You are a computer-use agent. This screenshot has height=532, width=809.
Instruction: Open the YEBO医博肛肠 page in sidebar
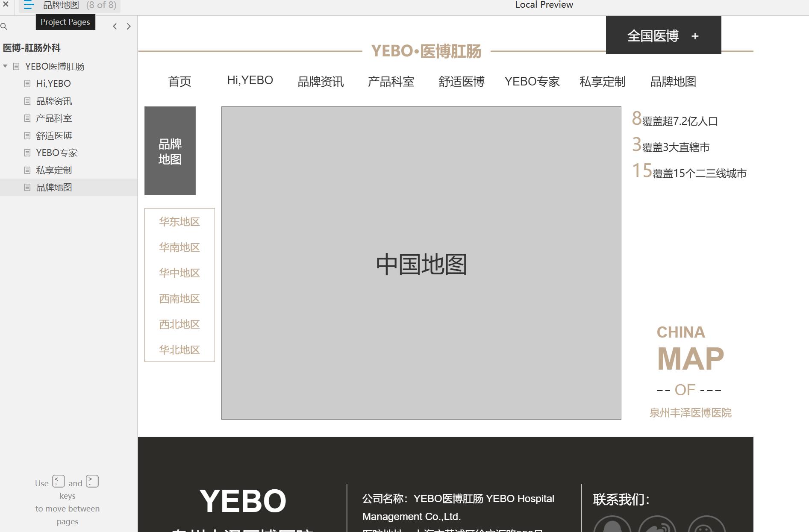click(55, 66)
